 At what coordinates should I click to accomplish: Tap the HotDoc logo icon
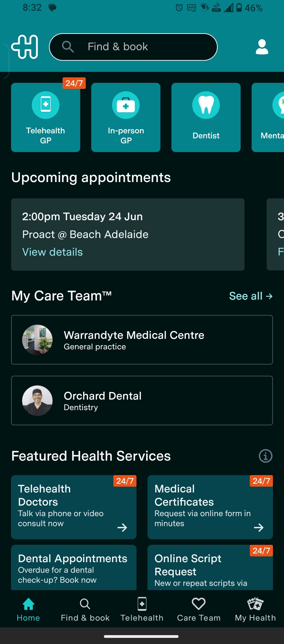pos(25,47)
